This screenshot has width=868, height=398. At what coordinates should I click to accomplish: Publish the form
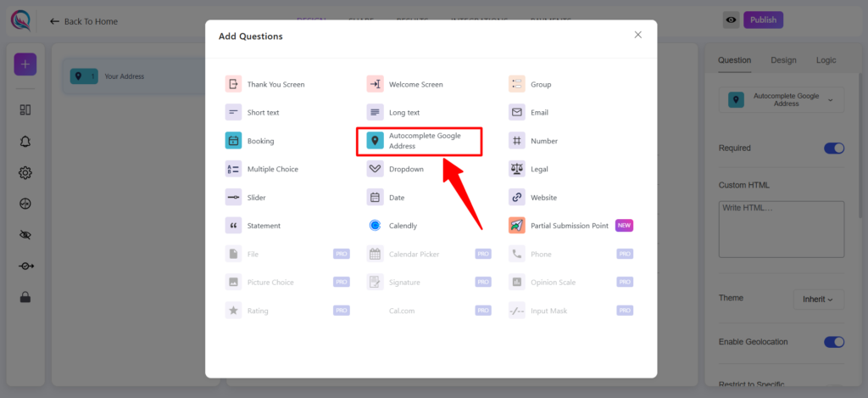pyautogui.click(x=764, y=20)
